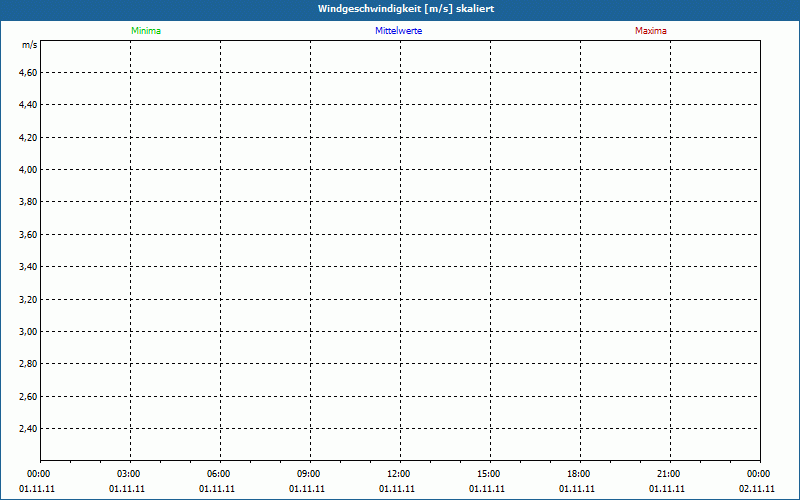Click the Windgeschwindigkeit [m/s] skaliert title
The height and width of the screenshot is (500, 800).
[406, 9]
